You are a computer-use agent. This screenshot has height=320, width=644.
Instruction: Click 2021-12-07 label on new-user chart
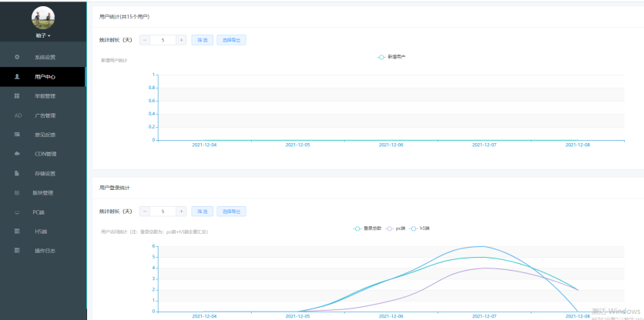pos(485,145)
